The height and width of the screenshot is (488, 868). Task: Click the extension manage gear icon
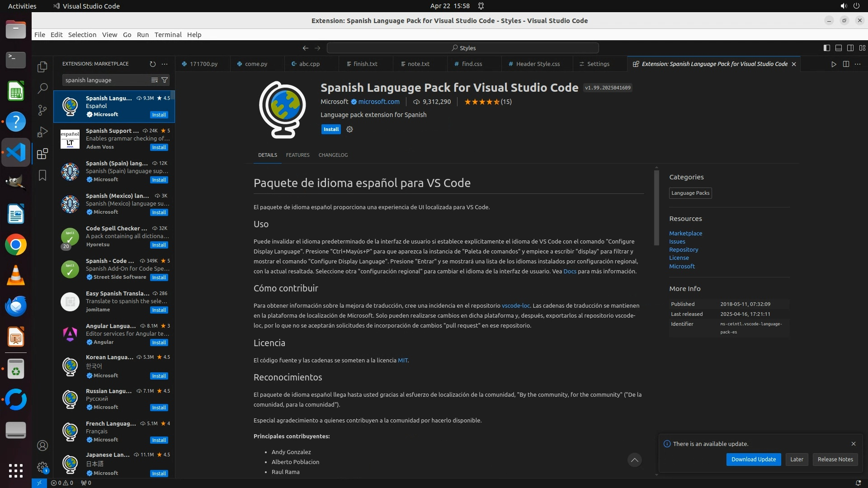tap(349, 129)
